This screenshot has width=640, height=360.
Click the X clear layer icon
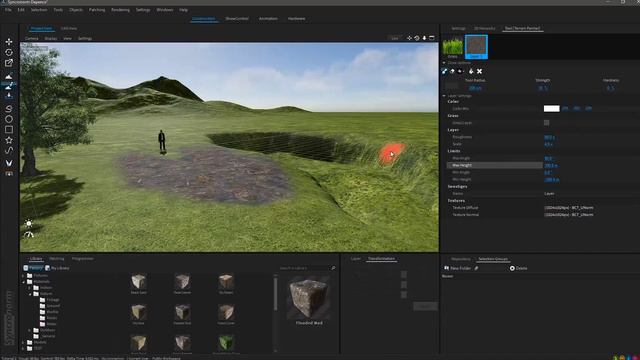pos(480,71)
